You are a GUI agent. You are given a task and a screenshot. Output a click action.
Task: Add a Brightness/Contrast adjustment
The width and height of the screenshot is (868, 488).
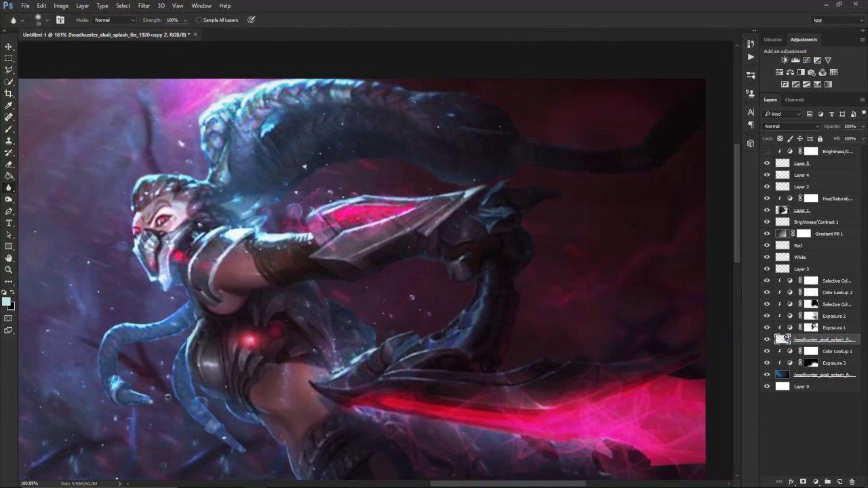pos(785,60)
